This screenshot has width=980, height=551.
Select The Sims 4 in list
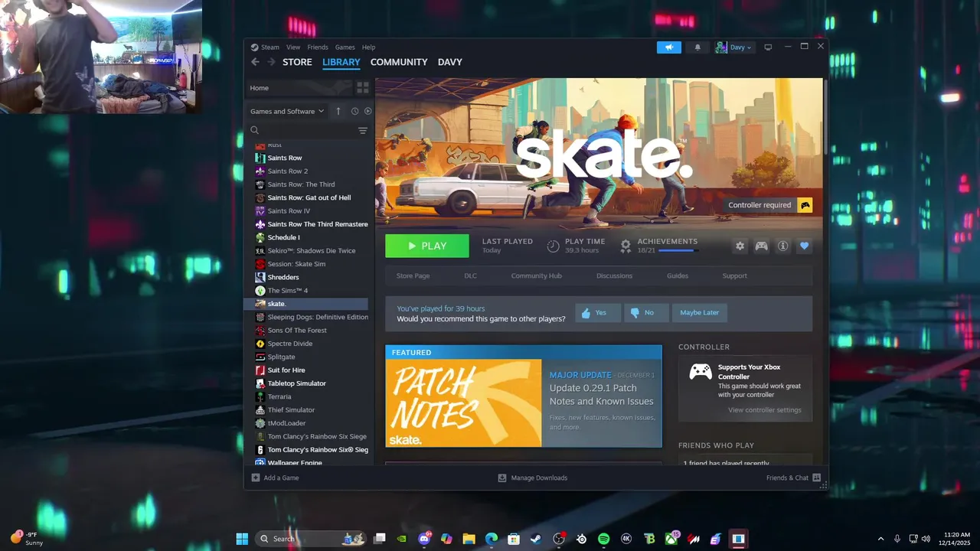point(306,291)
